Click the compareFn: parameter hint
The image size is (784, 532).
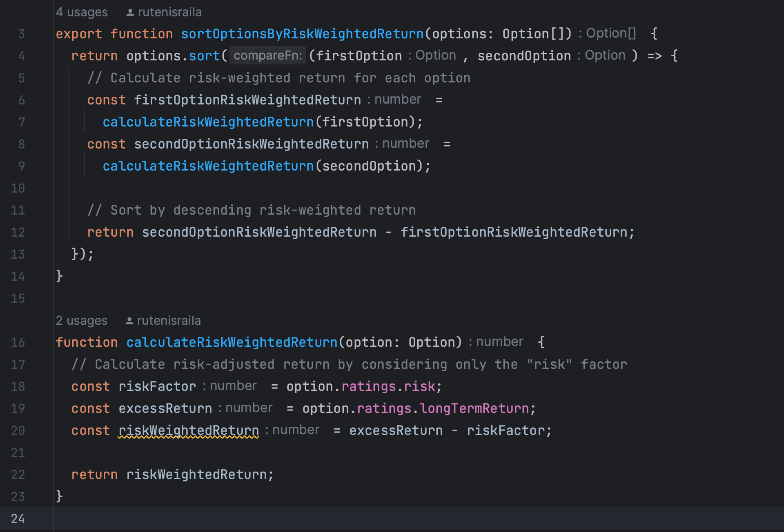pyautogui.click(x=267, y=55)
